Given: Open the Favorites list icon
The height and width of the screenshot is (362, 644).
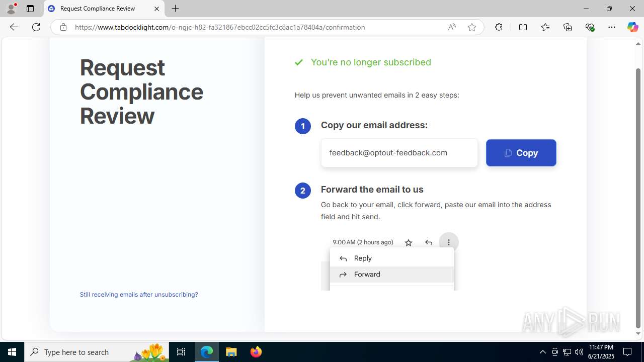Looking at the screenshot, I should [545, 27].
